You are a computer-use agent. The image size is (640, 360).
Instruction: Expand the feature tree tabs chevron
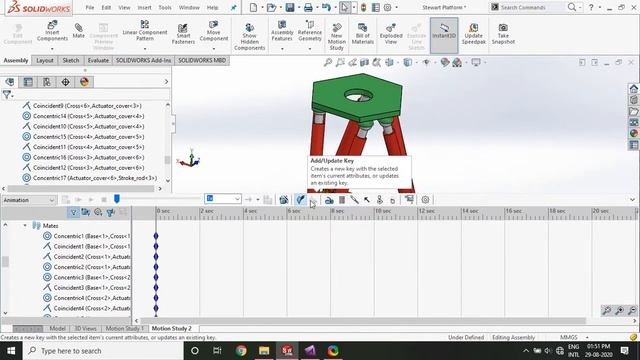(x=166, y=82)
